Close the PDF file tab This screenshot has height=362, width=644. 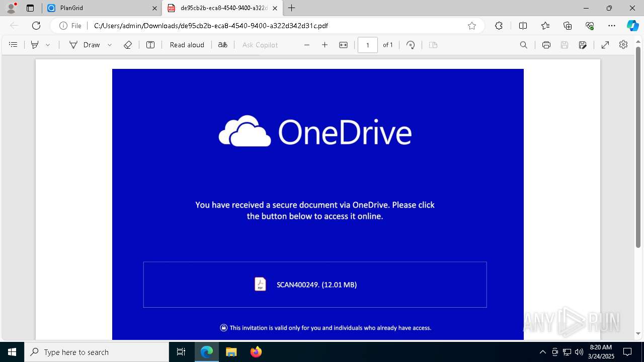coord(275,8)
